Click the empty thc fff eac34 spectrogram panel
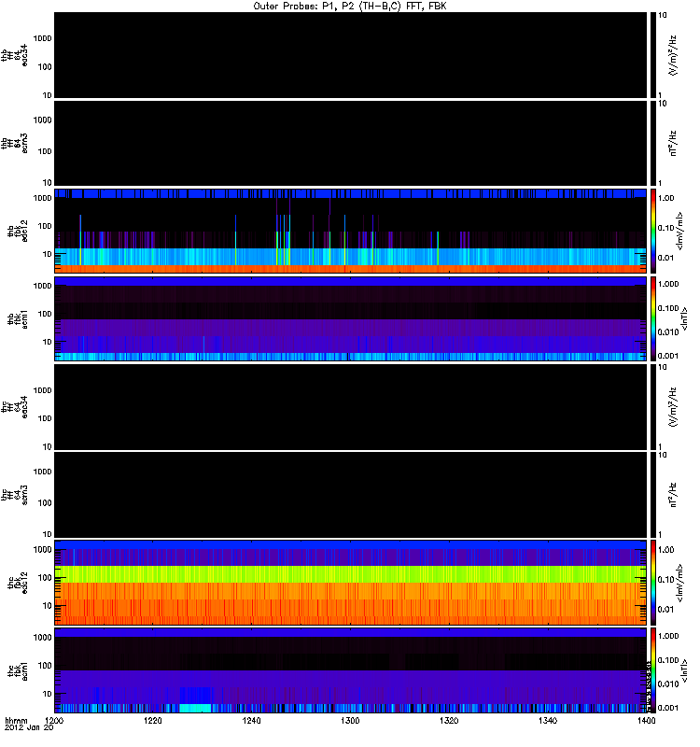This screenshot has height=747, width=700. (350, 407)
